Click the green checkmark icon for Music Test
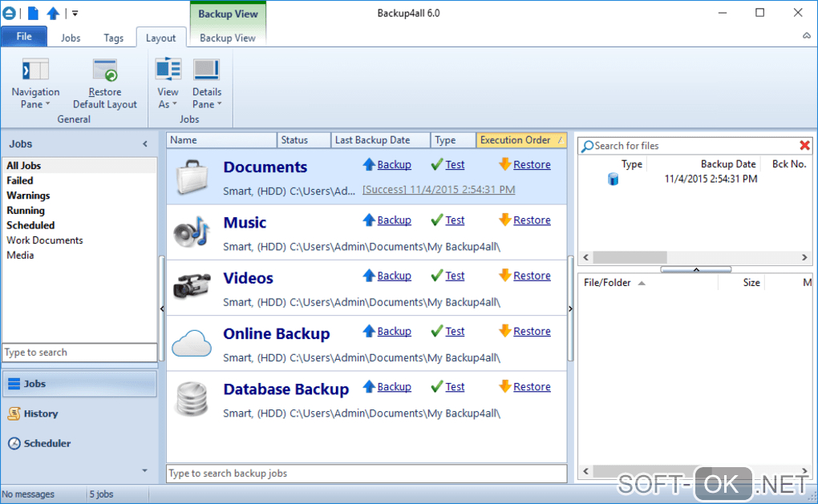818x504 pixels. [436, 220]
